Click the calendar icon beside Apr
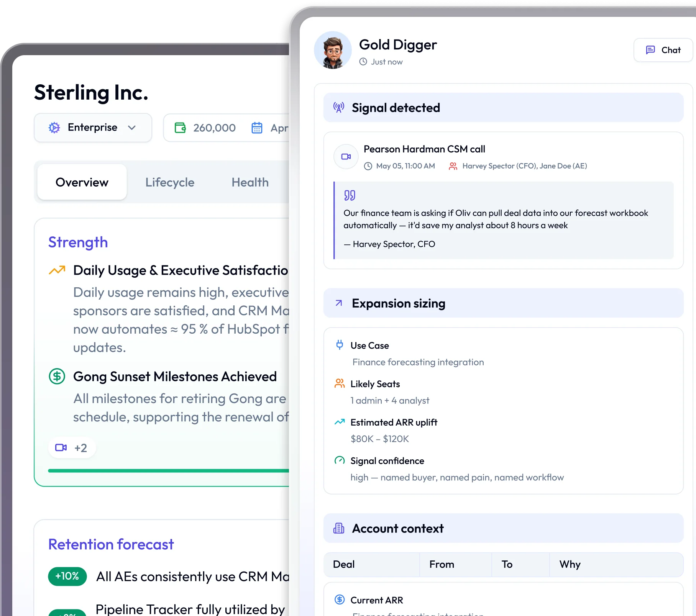 [x=257, y=128]
